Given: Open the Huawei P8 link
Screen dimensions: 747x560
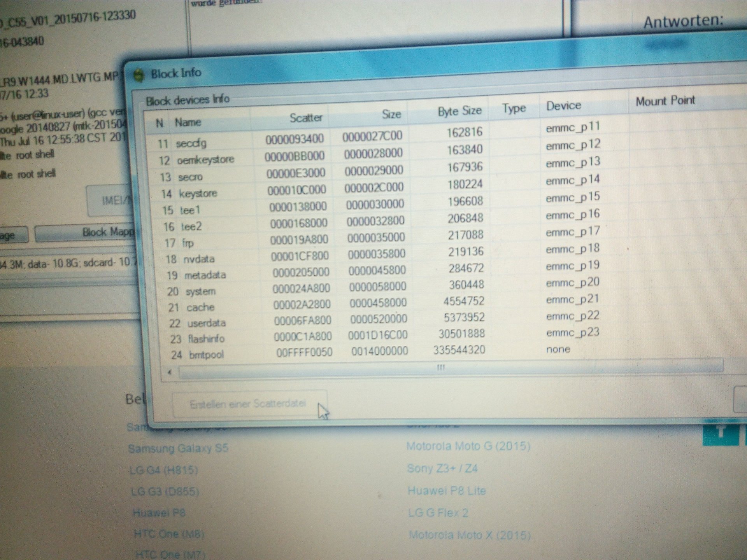Looking at the screenshot, I should pos(159,513).
